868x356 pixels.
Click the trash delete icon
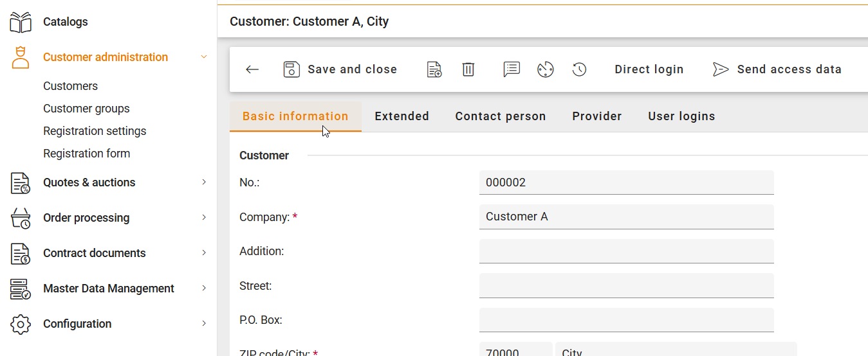[468, 69]
